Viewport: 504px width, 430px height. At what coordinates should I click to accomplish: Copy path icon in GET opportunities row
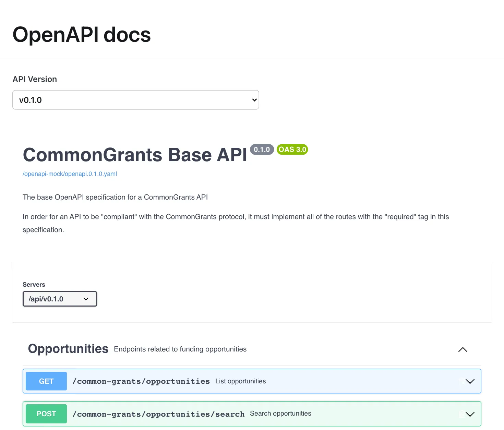(x=461, y=382)
